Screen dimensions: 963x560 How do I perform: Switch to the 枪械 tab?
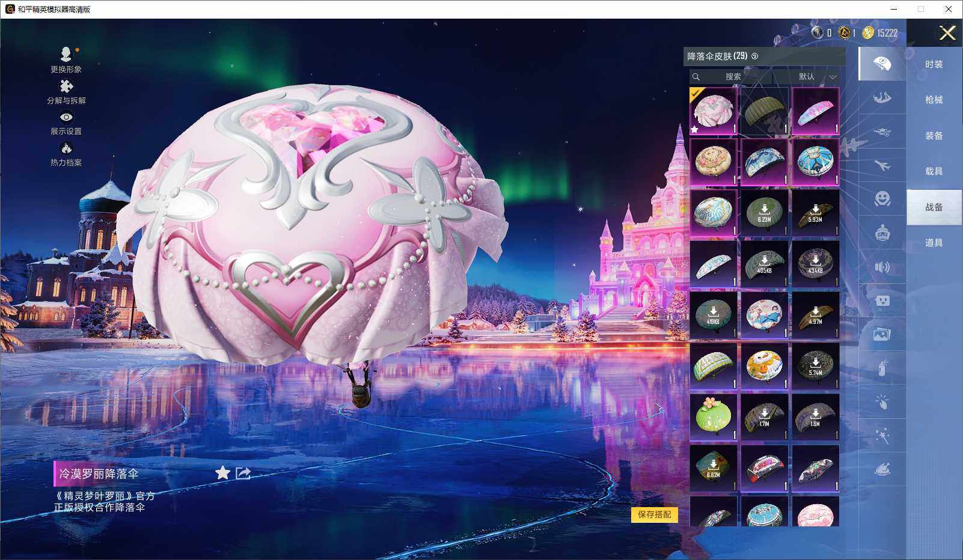pos(934,100)
